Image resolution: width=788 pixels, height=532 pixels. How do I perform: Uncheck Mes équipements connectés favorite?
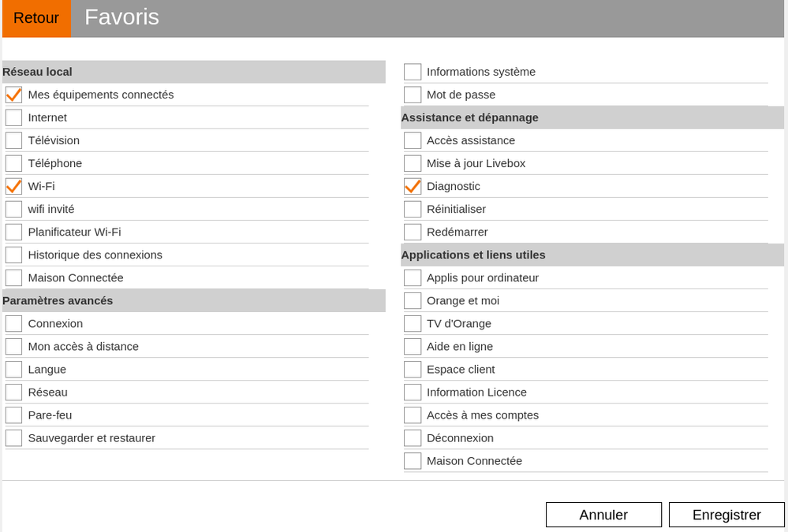coord(13,94)
